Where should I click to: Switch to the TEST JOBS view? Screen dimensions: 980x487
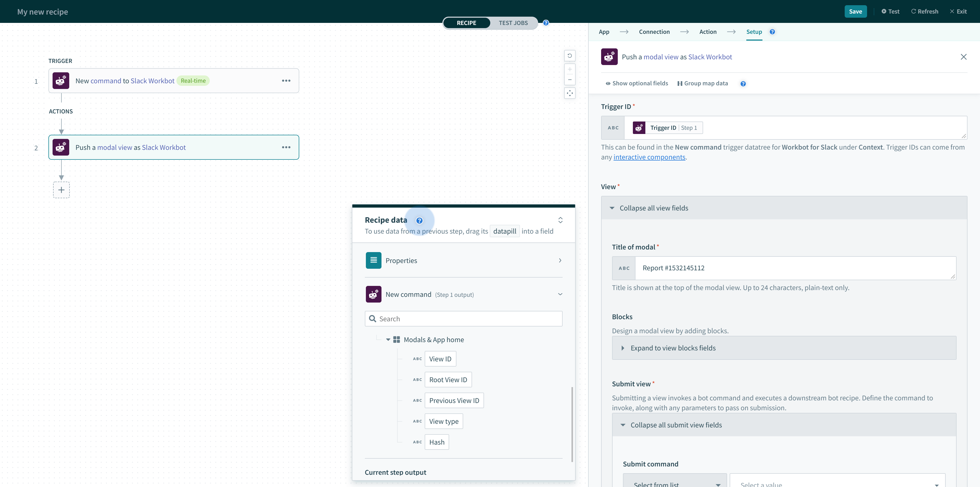[x=513, y=23]
